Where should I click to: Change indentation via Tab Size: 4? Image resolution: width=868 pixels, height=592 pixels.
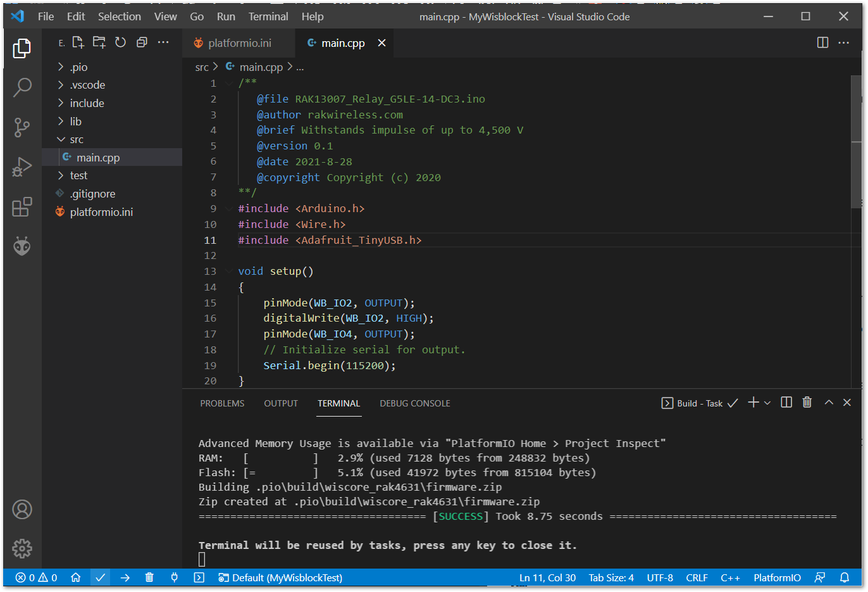611,577
